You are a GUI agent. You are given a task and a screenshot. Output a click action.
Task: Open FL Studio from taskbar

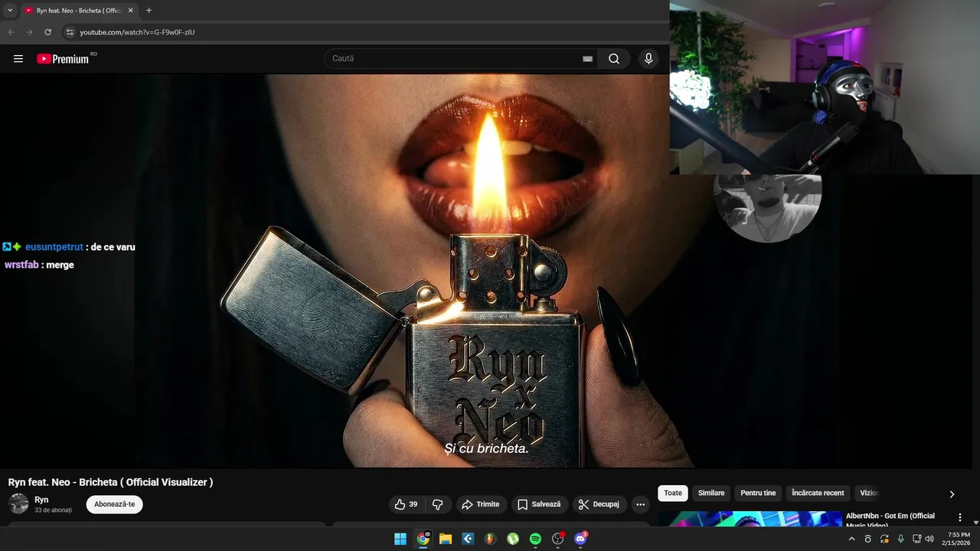pos(490,539)
